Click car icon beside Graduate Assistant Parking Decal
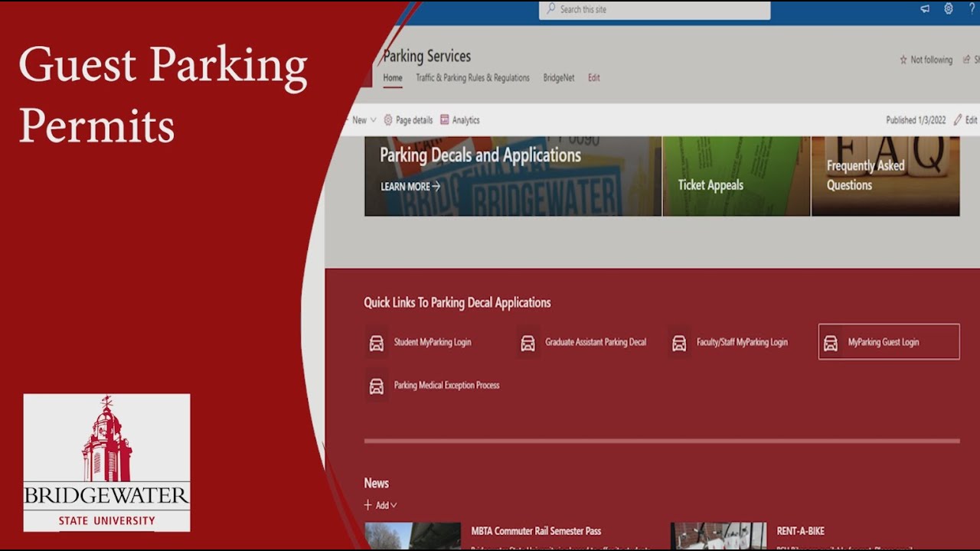The height and width of the screenshot is (551, 980). tap(528, 343)
